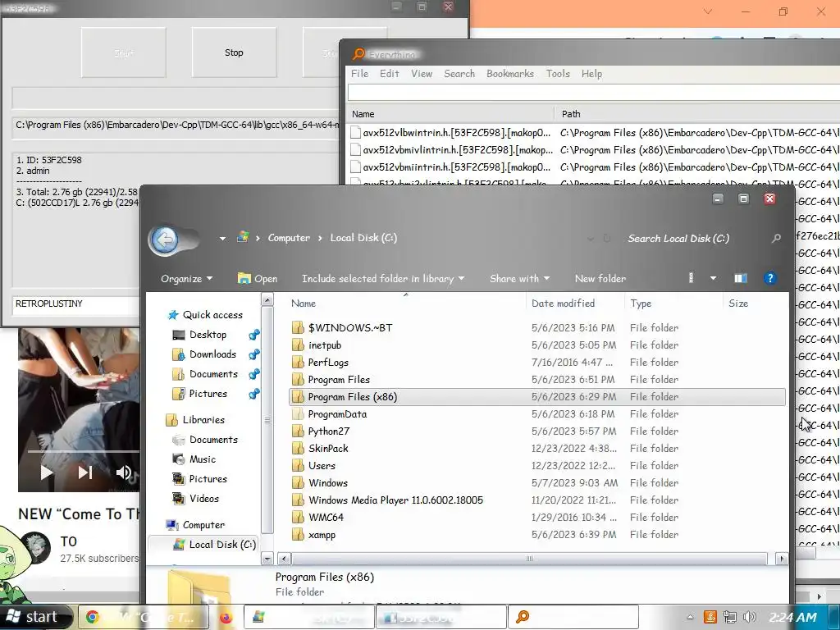The height and width of the screenshot is (630, 840).
Task: Click the Stop button in 53F2C598 window
Action: (234, 52)
